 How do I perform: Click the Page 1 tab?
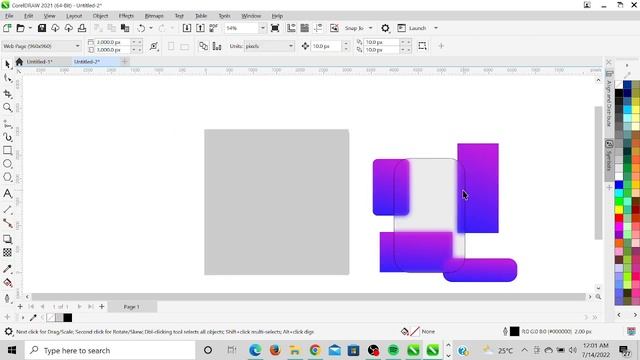pyautogui.click(x=132, y=307)
